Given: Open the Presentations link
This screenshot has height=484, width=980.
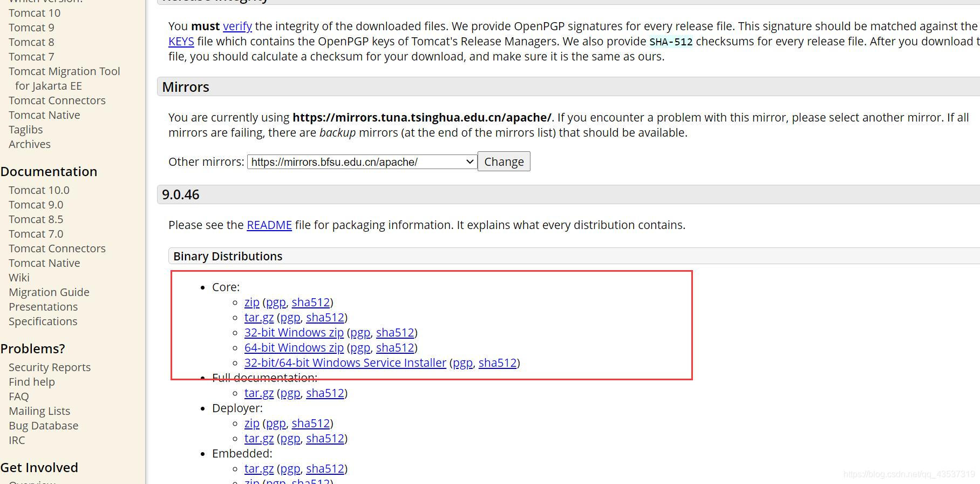Looking at the screenshot, I should coord(43,307).
